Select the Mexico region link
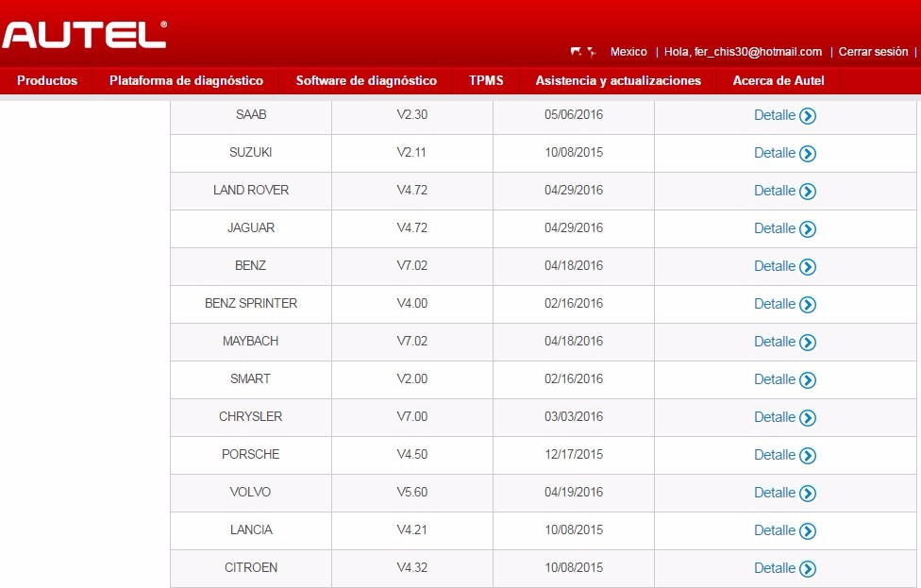Image resolution: width=921 pixels, height=588 pixels. (x=628, y=52)
